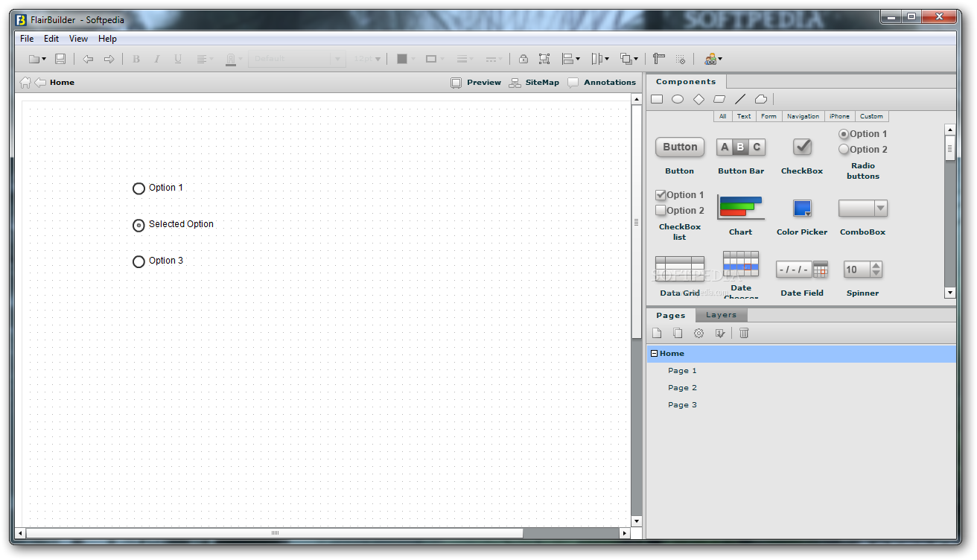Image resolution: width=977 pixels, height=560 pixels.
Task: Click the Preview button
Action: coord(476,83)
